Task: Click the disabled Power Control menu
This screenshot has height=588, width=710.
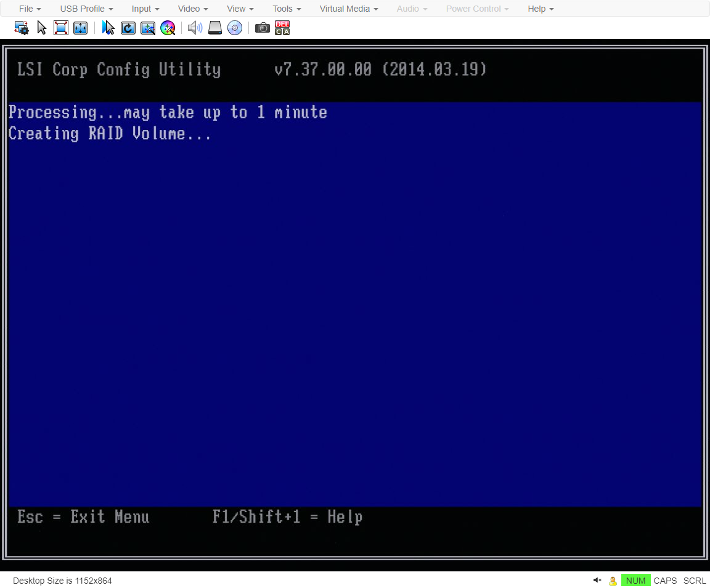Action: (477, 9)
